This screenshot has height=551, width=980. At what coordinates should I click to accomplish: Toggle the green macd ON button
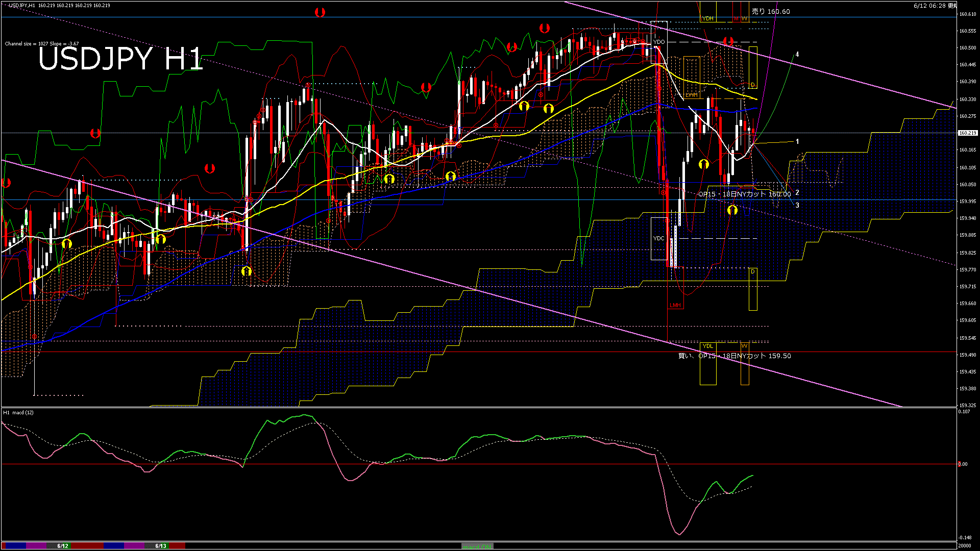477,546
